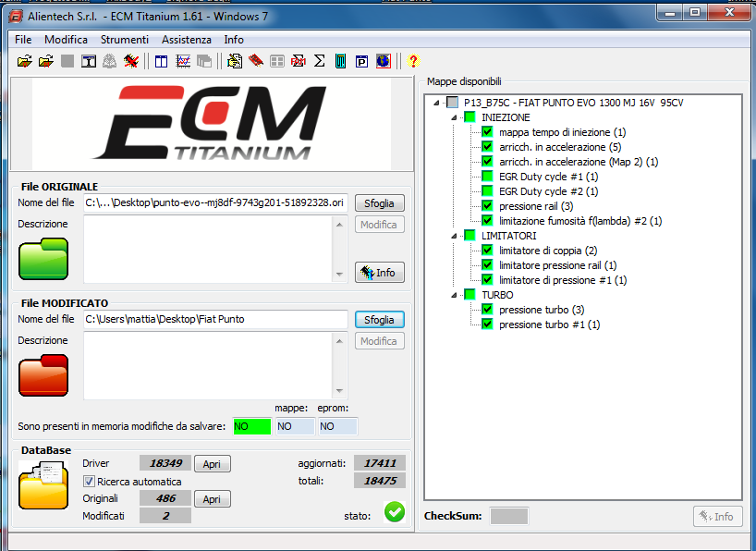The image size is (756, 551).
Task: Open original file via first toolbar folder icon
Action: pos(25,61)
